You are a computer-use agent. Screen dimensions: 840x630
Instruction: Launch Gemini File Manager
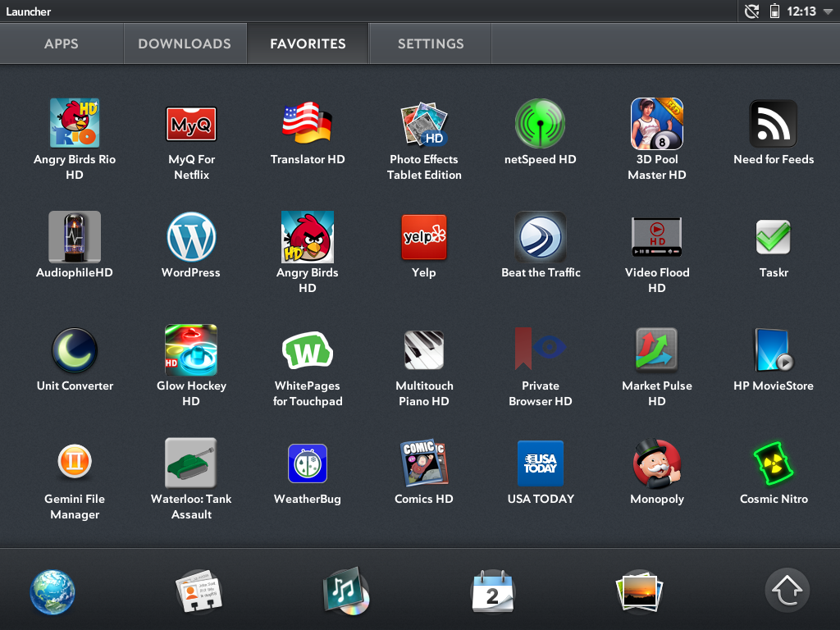point(75,461)
